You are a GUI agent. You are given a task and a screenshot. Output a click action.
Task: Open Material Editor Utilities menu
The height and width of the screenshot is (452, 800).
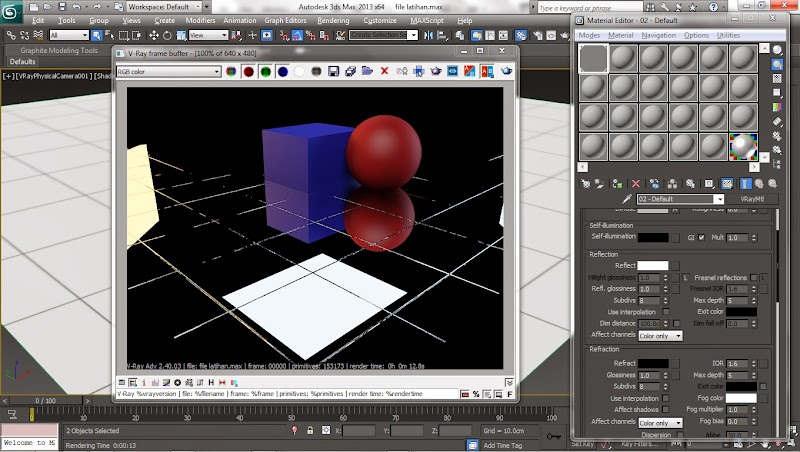pyautogui.click(x=728, y=35)
